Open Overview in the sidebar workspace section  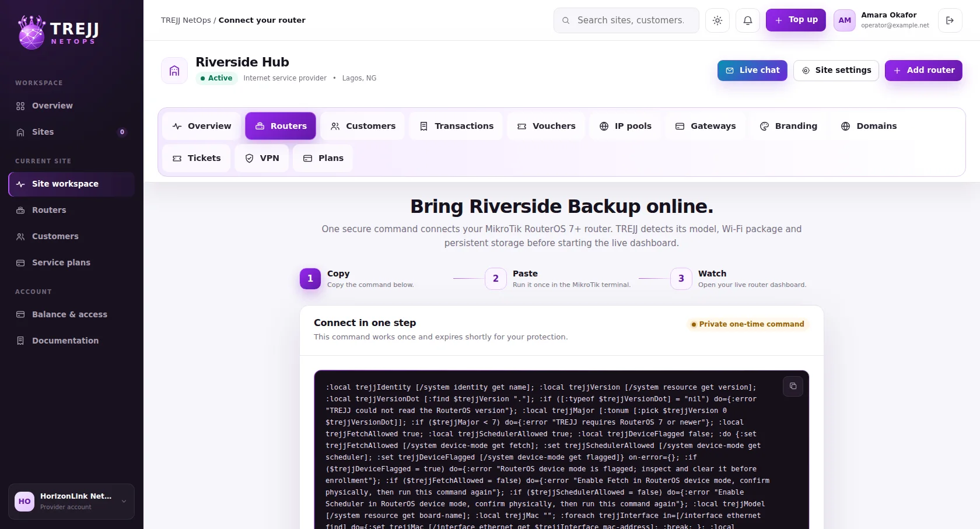tap(71, 106)
